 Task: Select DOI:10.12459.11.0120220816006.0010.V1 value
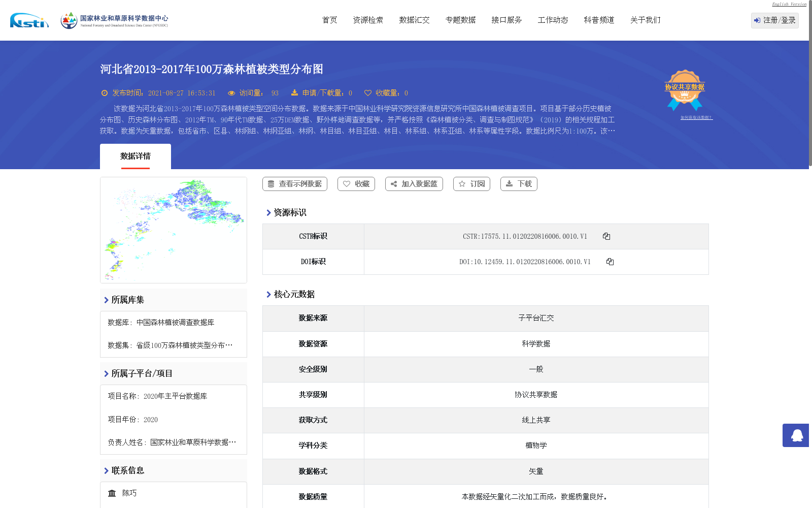click(525, 262)
